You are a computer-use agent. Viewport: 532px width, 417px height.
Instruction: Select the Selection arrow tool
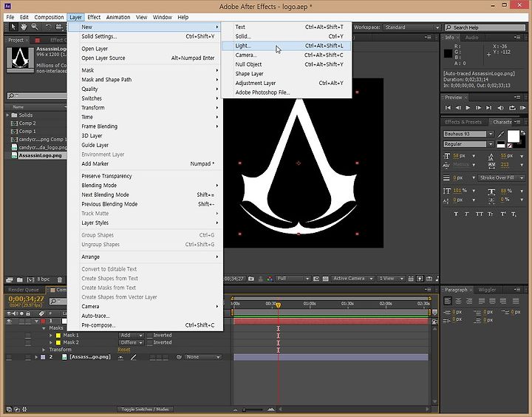[x=13, y=27]
